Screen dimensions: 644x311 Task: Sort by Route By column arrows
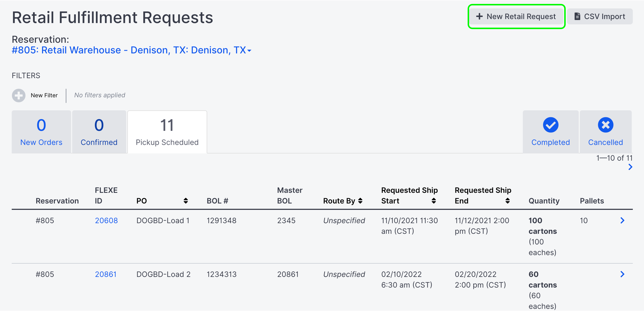tap(360, 201)
